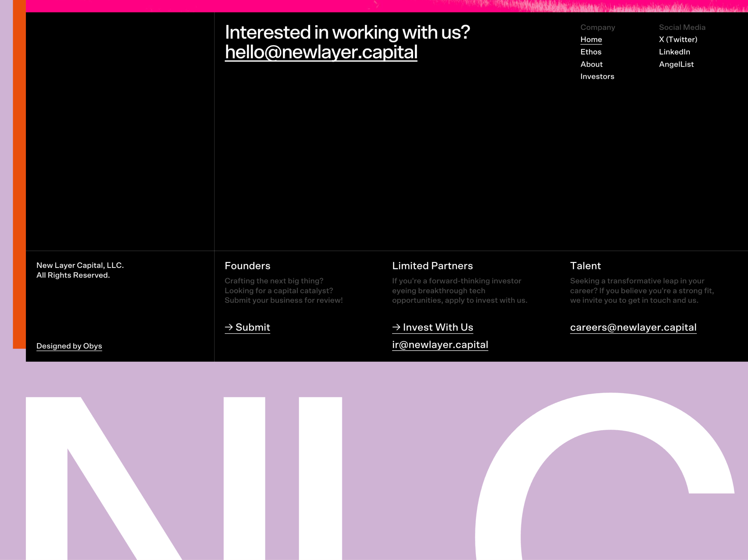Click careers@newlayer.capital under Talent
This screenshot has height=560, width=748.
point(633,327)
